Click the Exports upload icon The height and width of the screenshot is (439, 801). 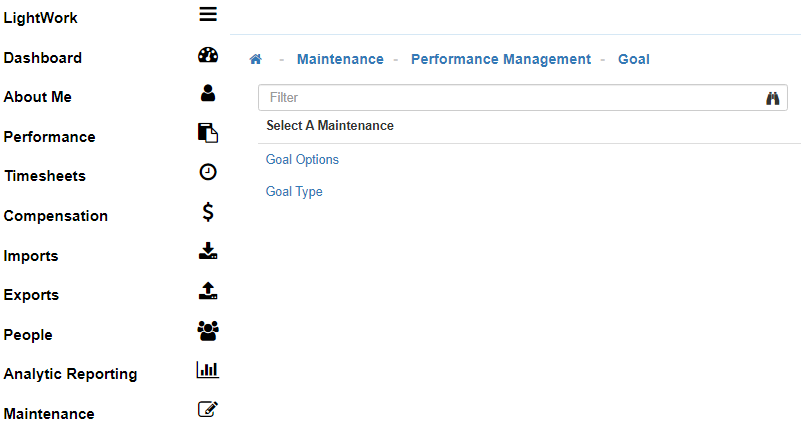pyautogui.click(x=207, y=291)
